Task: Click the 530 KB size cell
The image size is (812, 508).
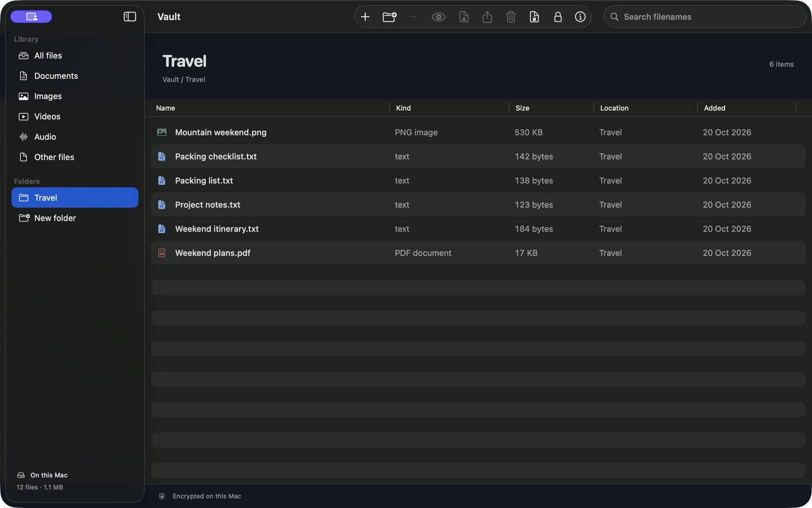Action: 528,132
